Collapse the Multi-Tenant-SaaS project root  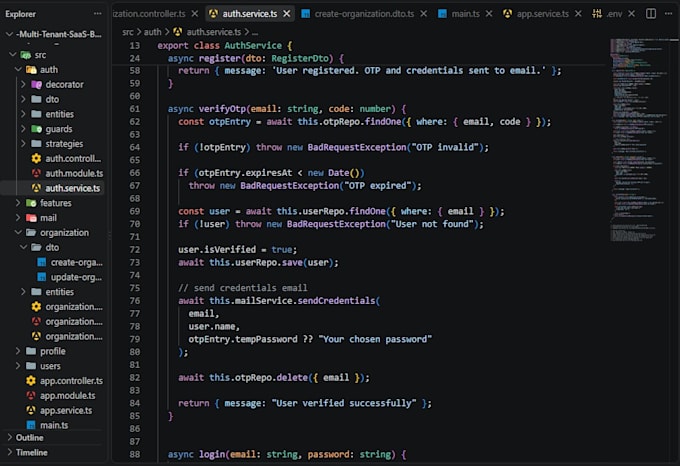(x=9, y=34)
